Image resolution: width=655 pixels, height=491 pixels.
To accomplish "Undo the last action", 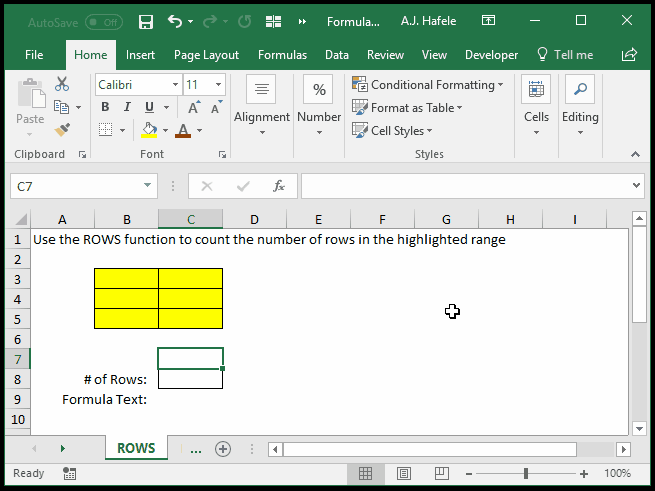I will tap(175, 21).
